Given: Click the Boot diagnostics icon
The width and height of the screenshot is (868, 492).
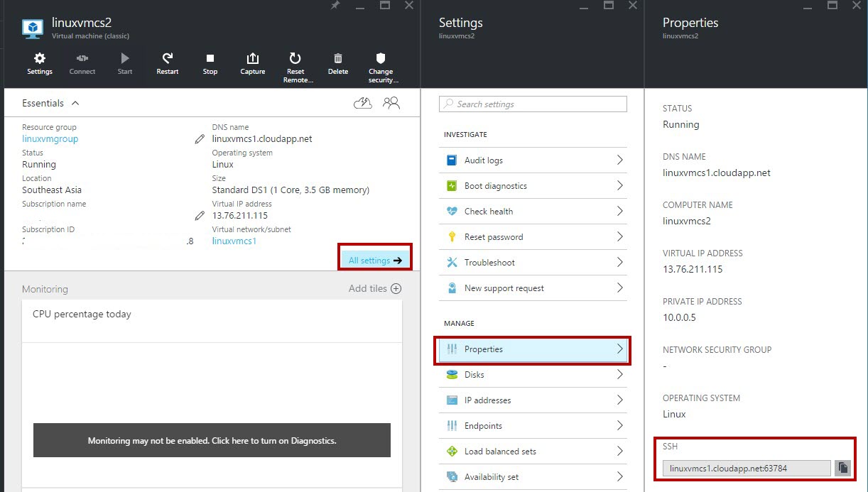Looking at the screenshot, I should [x=452, y=186].
